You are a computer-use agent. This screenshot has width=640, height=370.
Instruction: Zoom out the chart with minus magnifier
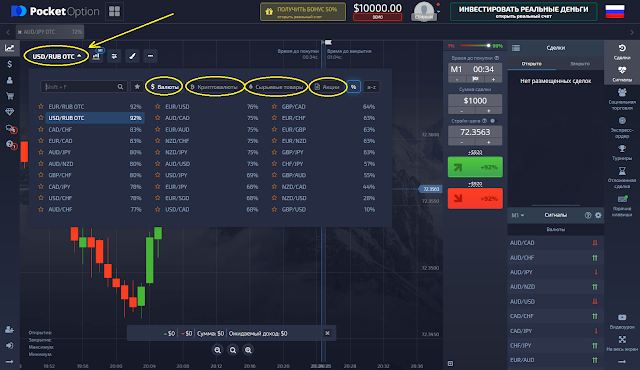click(218, 350)
